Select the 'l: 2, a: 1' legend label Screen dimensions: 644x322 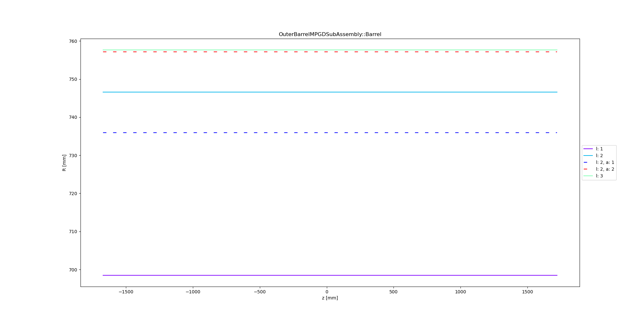point(605,162)
